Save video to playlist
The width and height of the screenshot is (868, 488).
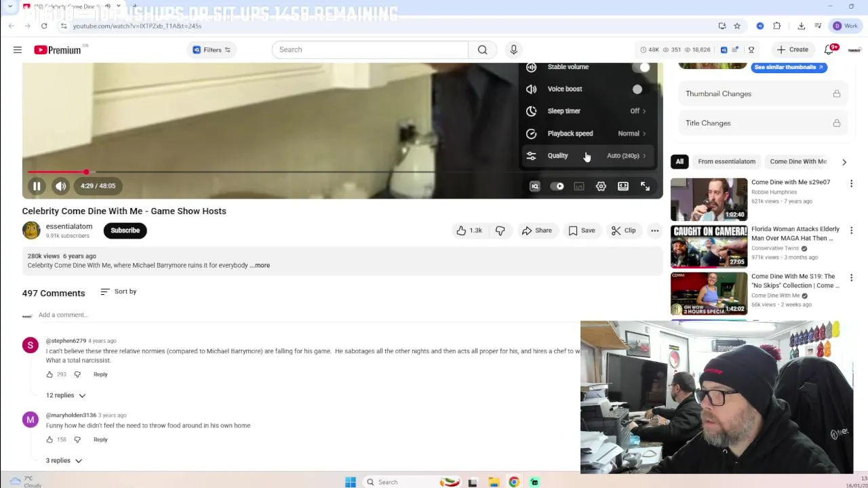pos(581,230)
